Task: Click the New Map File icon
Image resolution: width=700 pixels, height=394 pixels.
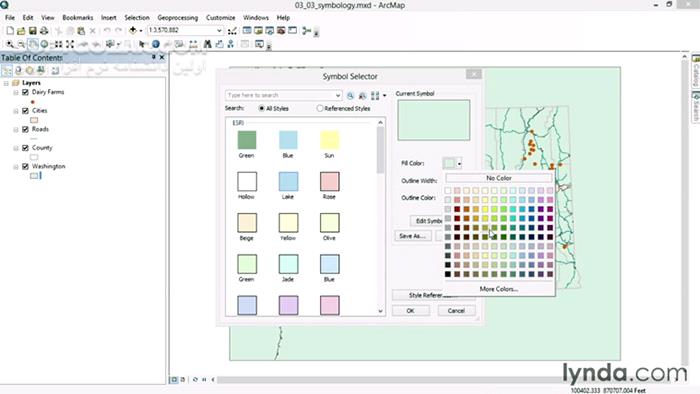Action: point(10,31)
